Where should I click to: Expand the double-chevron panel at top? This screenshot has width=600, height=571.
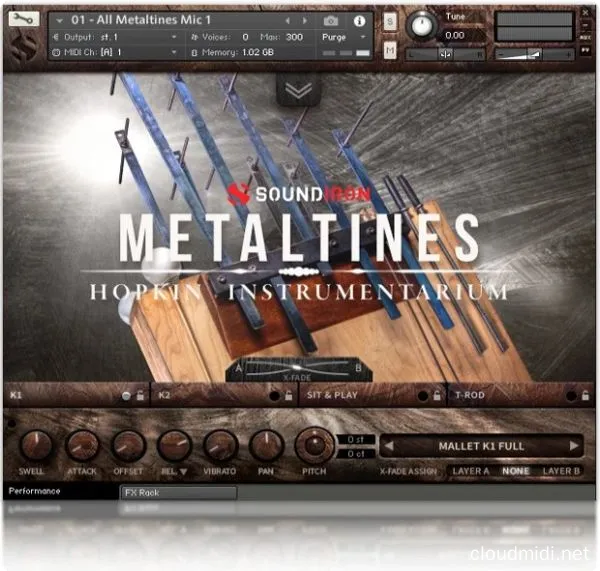[299, 88]
